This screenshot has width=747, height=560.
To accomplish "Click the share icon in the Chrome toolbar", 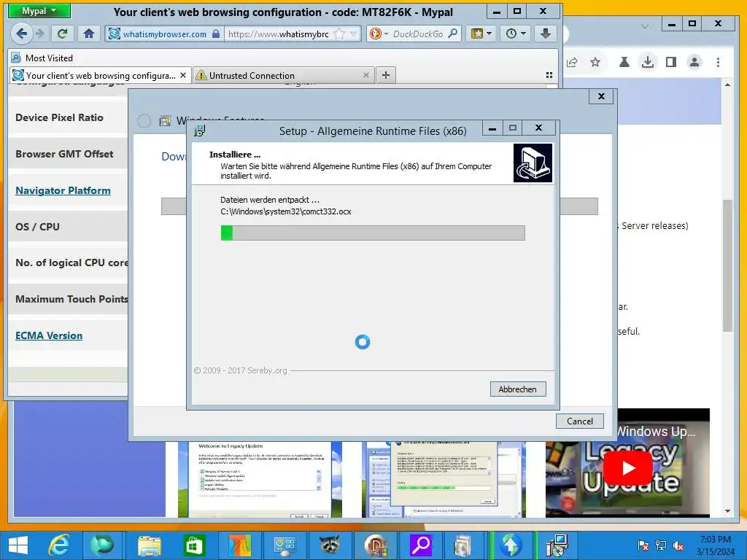I will (x=572, y=62).
